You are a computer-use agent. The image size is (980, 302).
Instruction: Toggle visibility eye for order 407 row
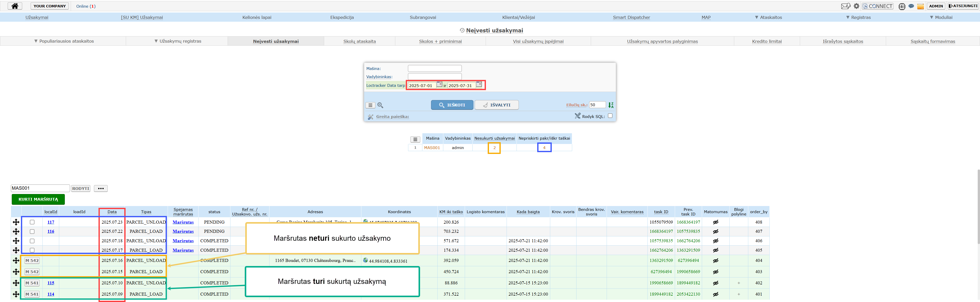(715, 231)
